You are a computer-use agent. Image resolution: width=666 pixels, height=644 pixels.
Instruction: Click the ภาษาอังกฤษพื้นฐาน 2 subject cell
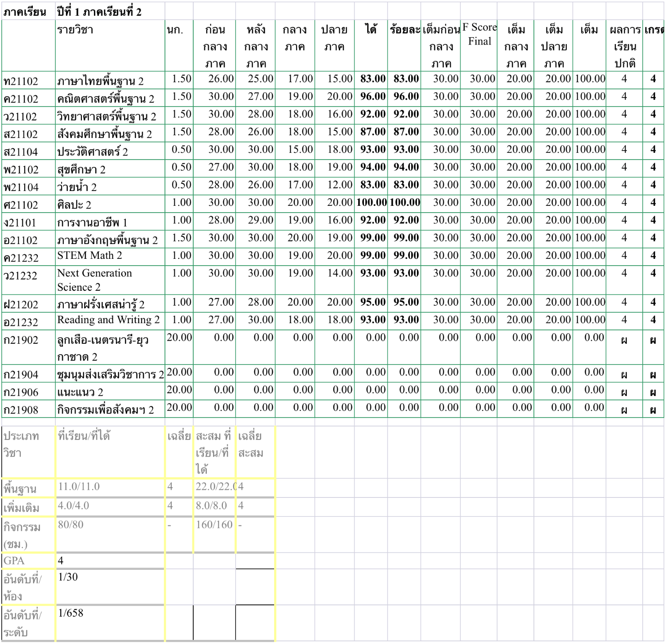click(x=110, y=239)
